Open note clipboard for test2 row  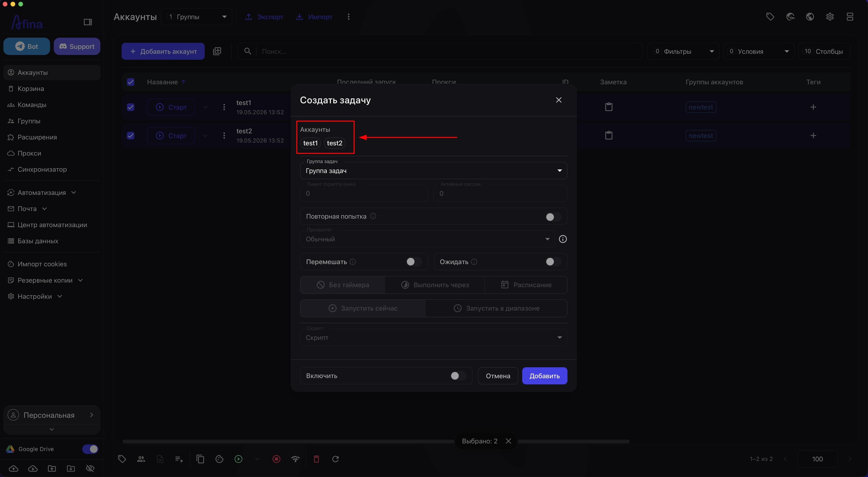(x=609, y=135)
